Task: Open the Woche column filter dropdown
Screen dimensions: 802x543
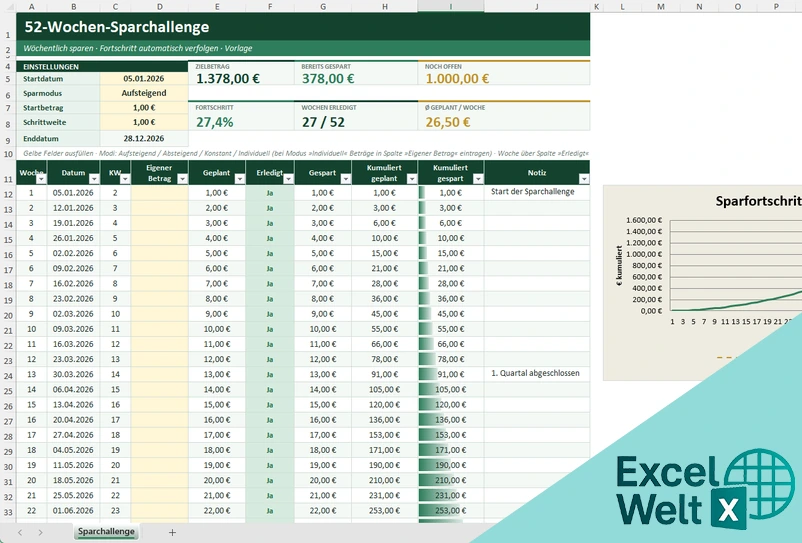Action: [41, 179]
